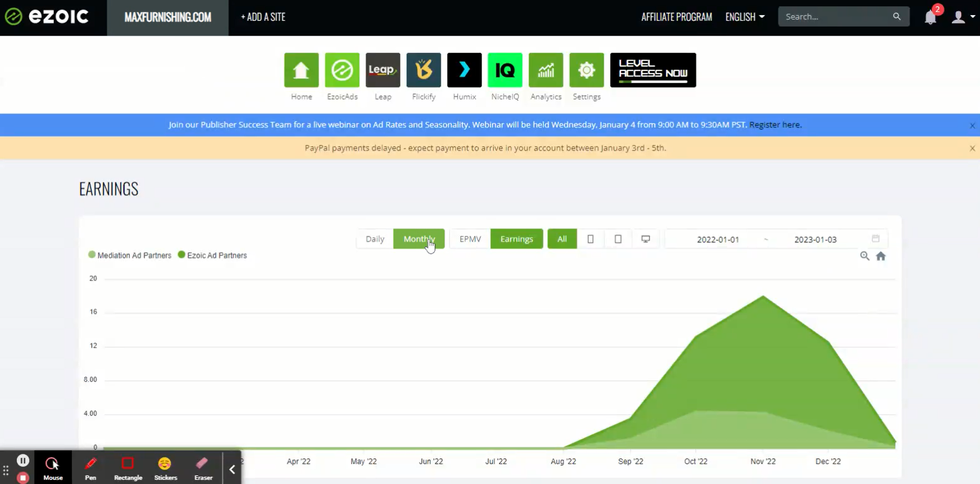Dismiss the webinar announcement banner
This screenshot has height=484, width=980.
tap(972, 125)
